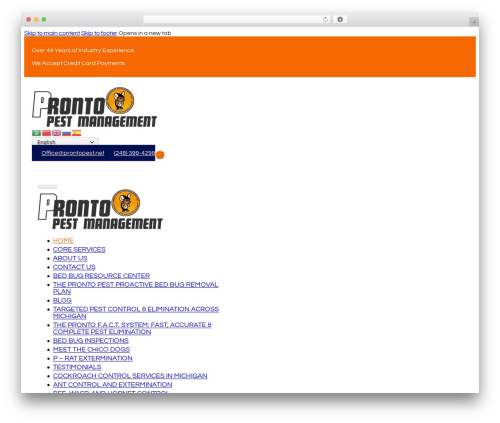Screen dimensions: 500x423
Task: Click 'Over 44 Years of Industry Experience' text
Action: [83, 50]
